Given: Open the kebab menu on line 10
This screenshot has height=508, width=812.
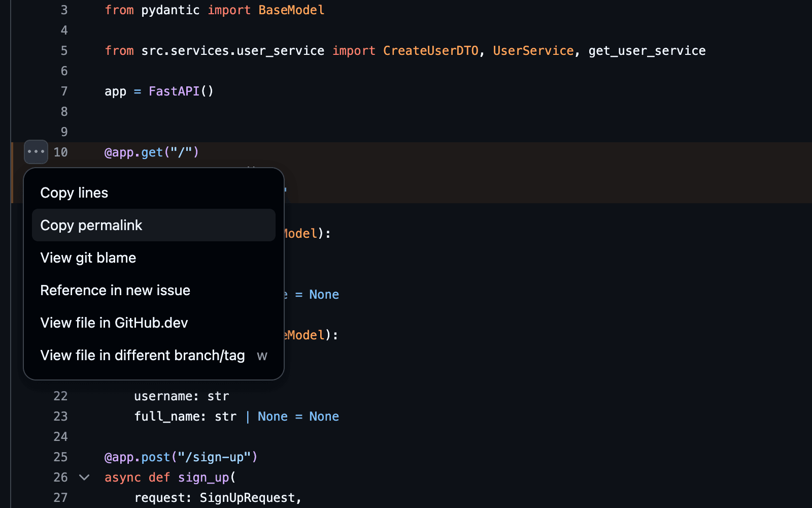Looking at the screenshot, I should (x=36, y=152).
